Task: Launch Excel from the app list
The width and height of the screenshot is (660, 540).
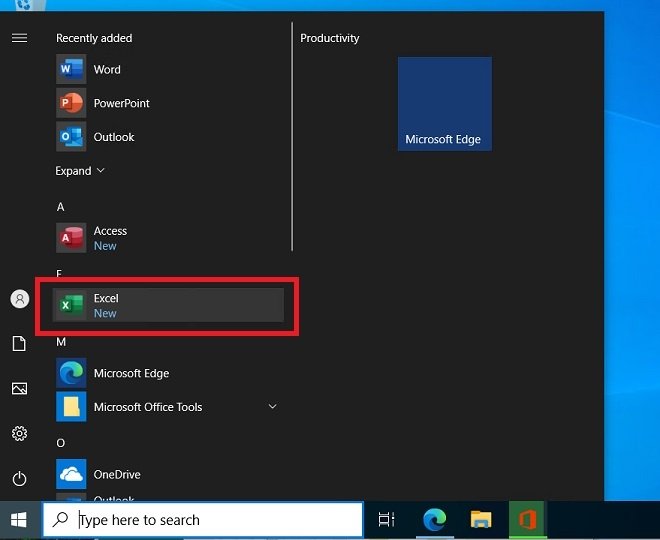Action: pyautogui.click(x=168, y=305)
